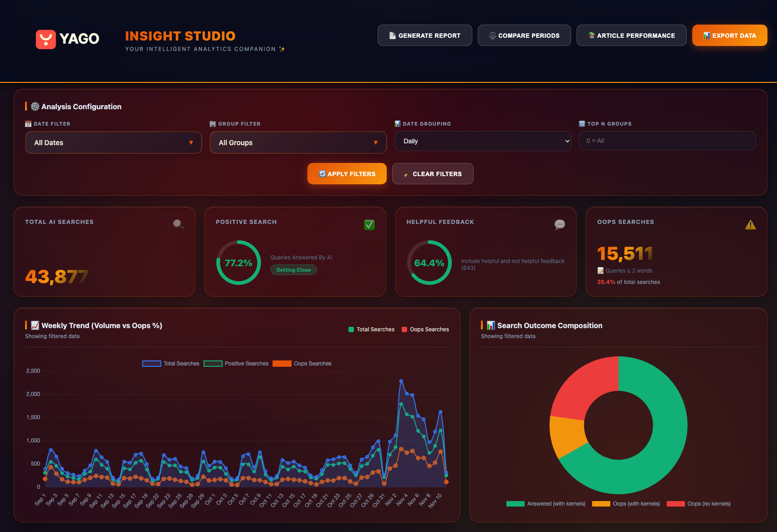Click the gear icon beside Analysis Configuration
Image resolution: width=777 pixels, height=532 pixels.
click(35, 106)
